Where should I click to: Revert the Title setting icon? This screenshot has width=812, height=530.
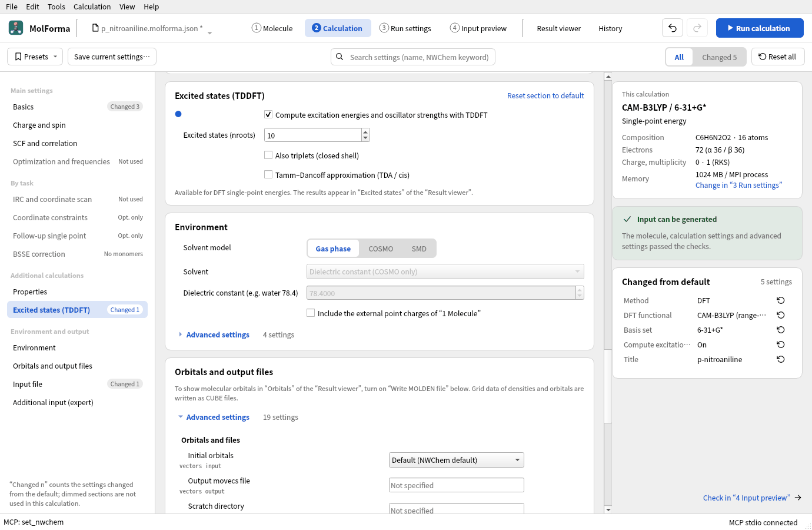pyautogui.click(x=781, y=359)
